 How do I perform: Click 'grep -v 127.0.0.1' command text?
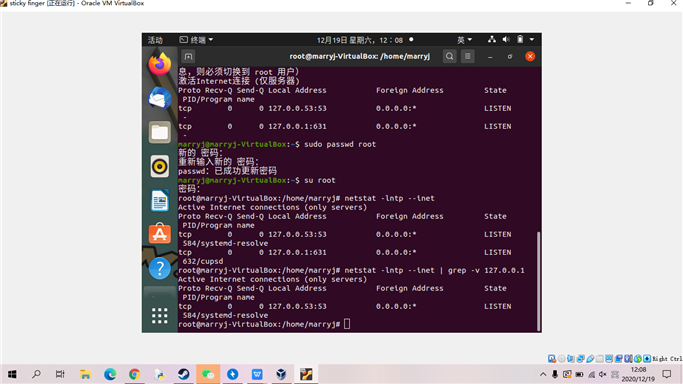[x=486, y=270]
